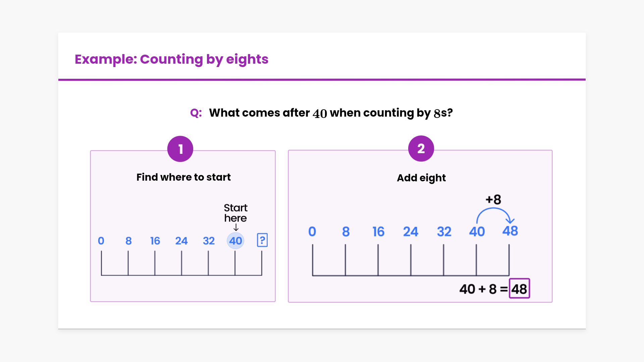Click the "Start here" label
644x362 pixels.
tap(235, 213)
